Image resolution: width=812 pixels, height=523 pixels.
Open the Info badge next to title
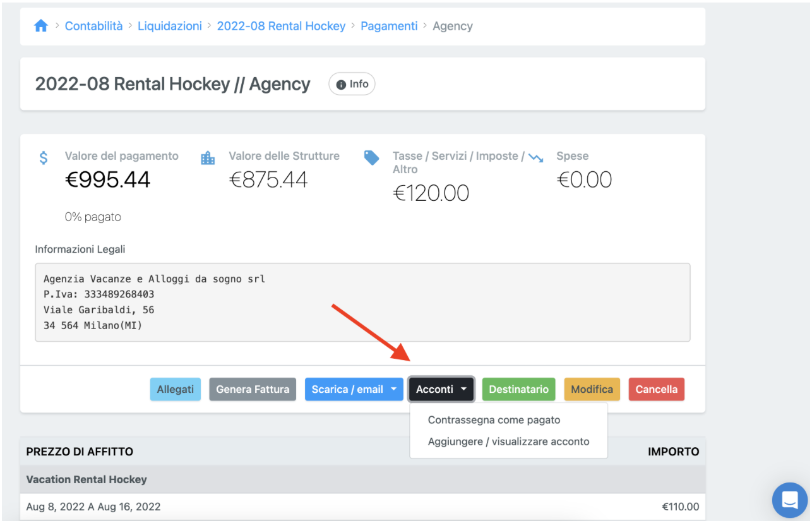[x=352, y=84]
